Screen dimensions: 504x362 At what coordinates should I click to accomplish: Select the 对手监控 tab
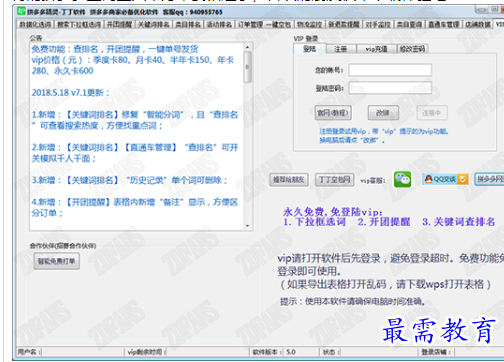378,24
